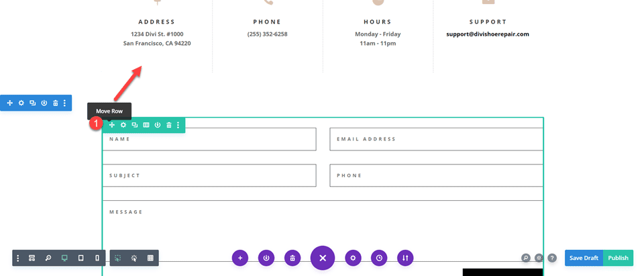The height and width of the screenshot is (276, 644).
Task: Duplicate the row from green toolbar
Action: click(x=135, y=125)
